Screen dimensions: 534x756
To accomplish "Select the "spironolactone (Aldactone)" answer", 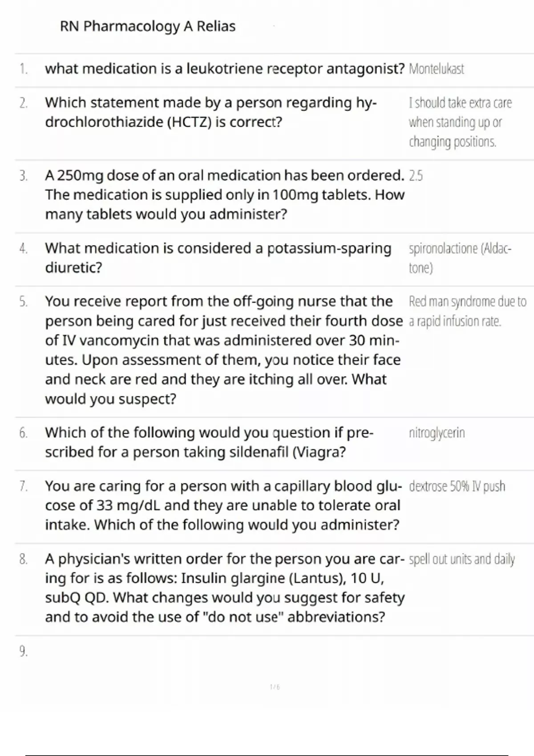I will click(x=460, y=257).
